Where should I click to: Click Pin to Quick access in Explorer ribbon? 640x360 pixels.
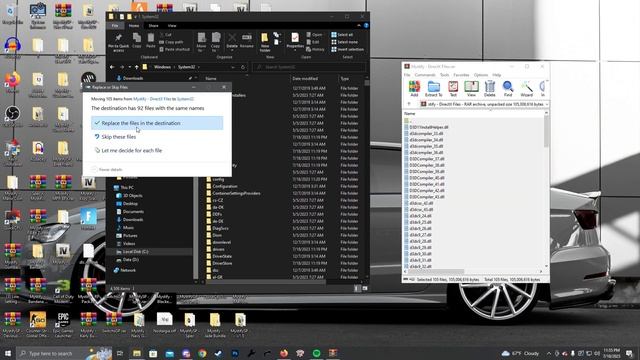[118, 43]
